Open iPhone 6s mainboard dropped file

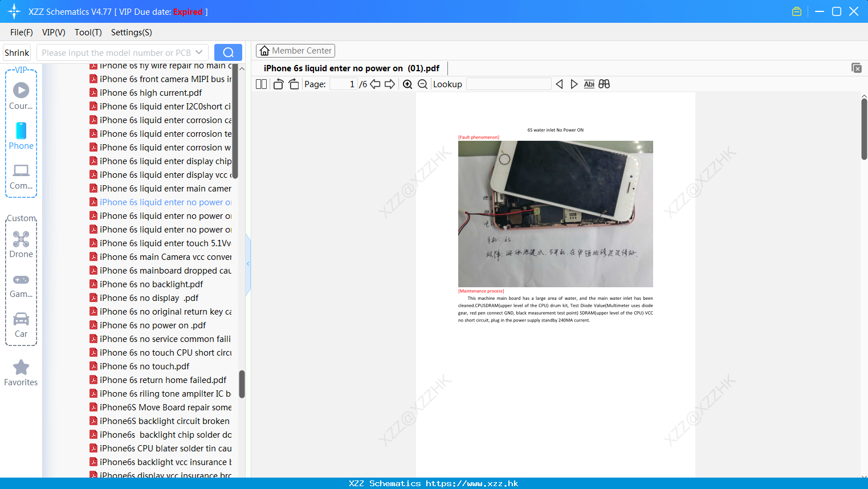(x=161, y=271)
